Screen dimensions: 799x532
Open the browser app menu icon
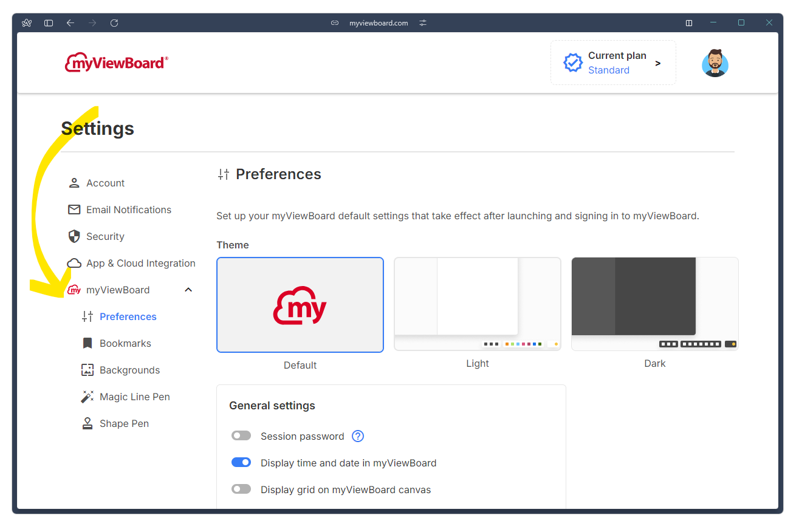[x=27, y=23]
